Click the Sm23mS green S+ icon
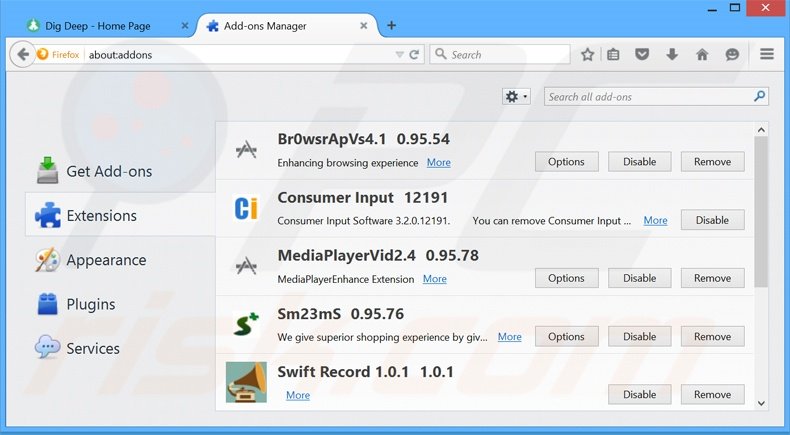This screenshot has height=435, width=790. (x=246, y=324)
